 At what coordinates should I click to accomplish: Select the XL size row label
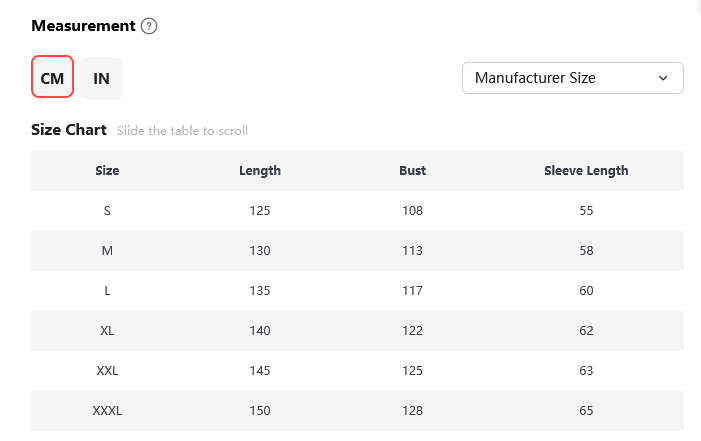(107, 331)
